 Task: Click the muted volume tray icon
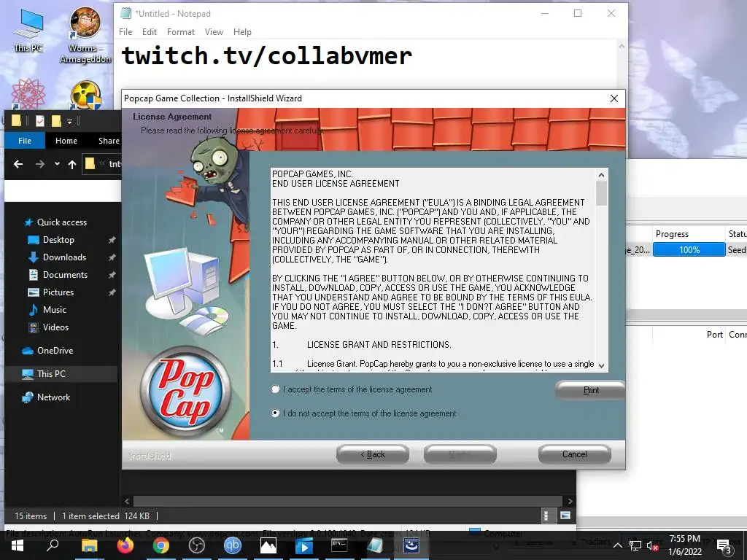point(653,545)
